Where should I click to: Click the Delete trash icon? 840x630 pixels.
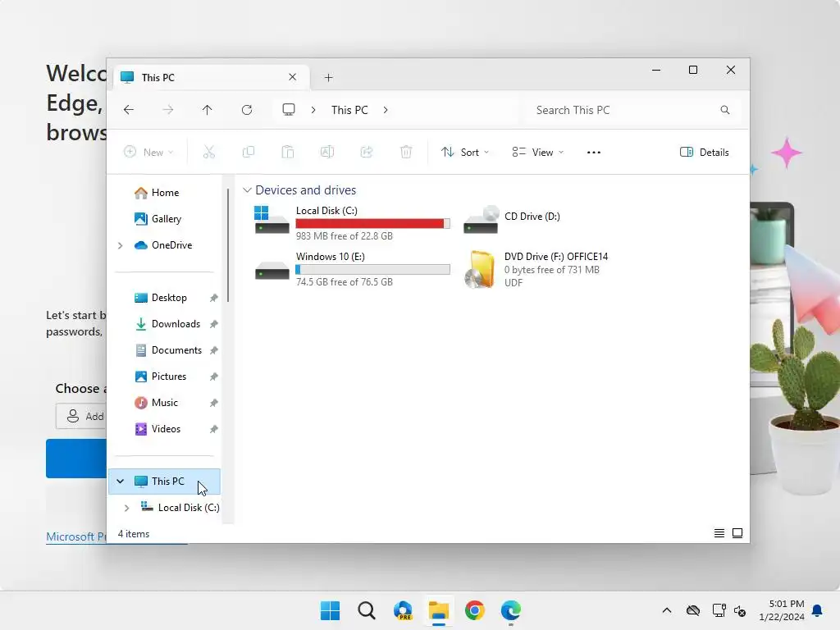coord(406,152)
